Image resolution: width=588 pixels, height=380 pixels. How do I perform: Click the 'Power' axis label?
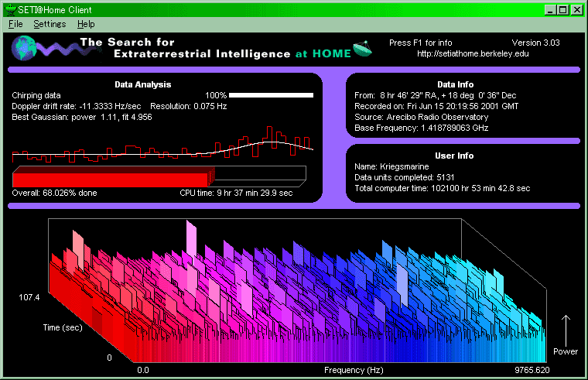click(566, 351)
